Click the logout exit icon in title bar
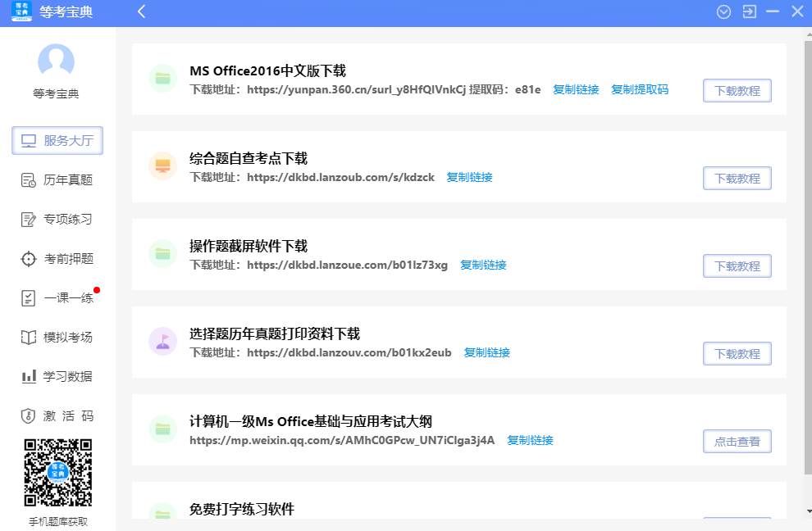812x531 pixels. pyautogui.click(x=749, y=11)
